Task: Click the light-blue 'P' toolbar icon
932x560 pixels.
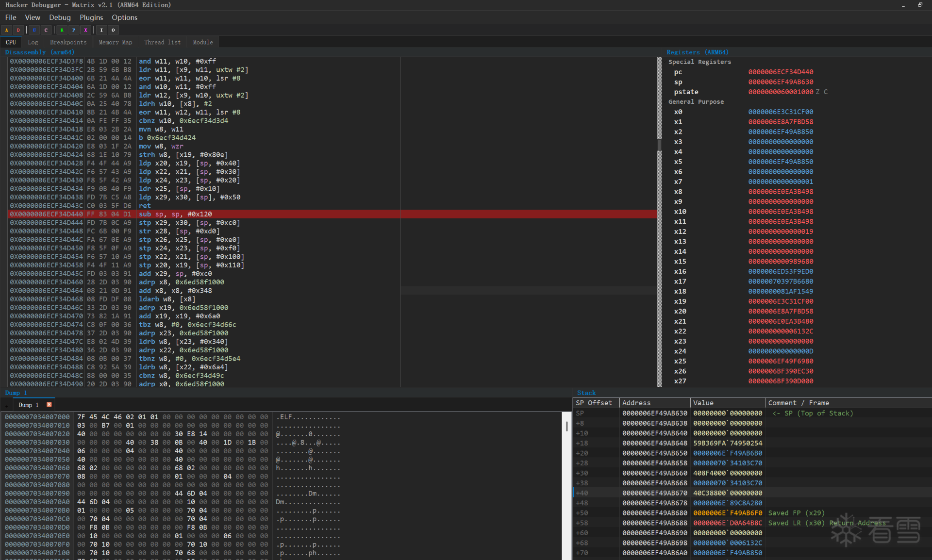Action: coord(74,30)
